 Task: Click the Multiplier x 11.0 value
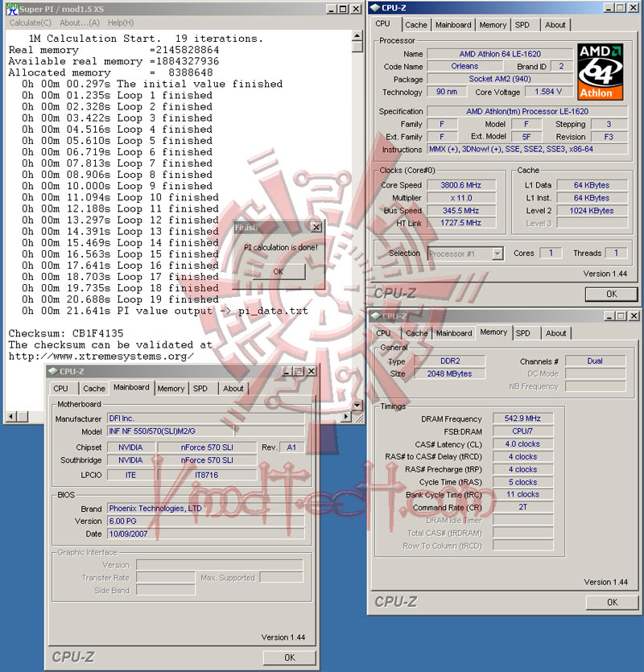pos(461,198)
